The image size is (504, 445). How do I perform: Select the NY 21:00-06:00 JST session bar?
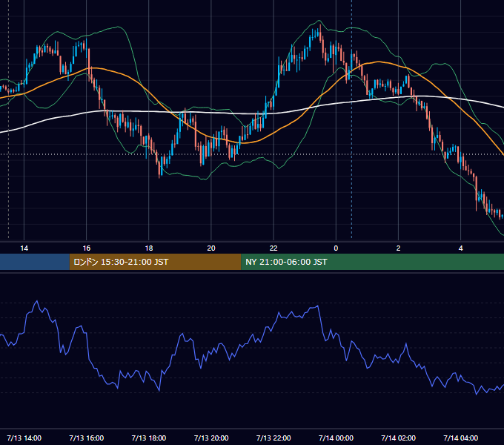pyautogui.click(x=373, y=262)
